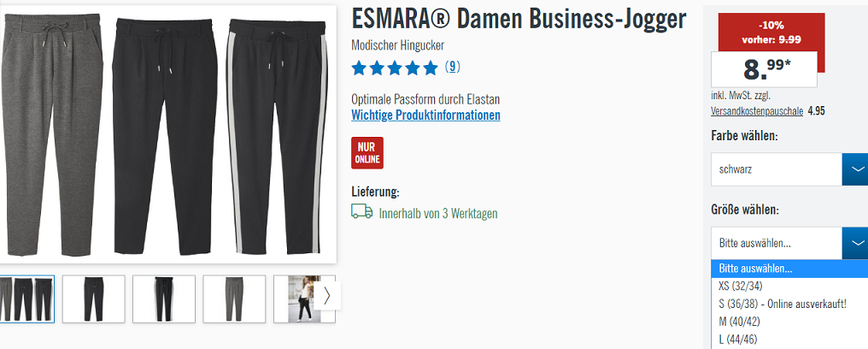This screenshot has height=349, width=868.
Task: Select thumbnail showing all three joggers
Action: 26,299
